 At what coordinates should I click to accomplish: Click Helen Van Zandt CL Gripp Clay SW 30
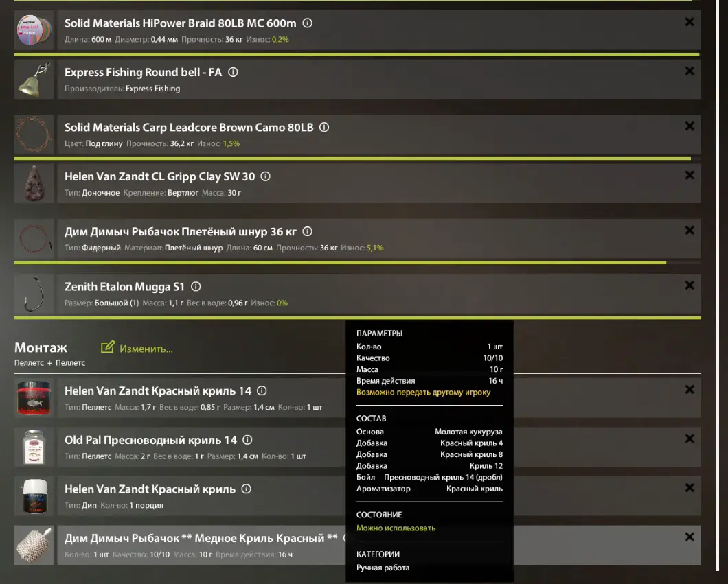pyautogui.click(x=160, y=177)
